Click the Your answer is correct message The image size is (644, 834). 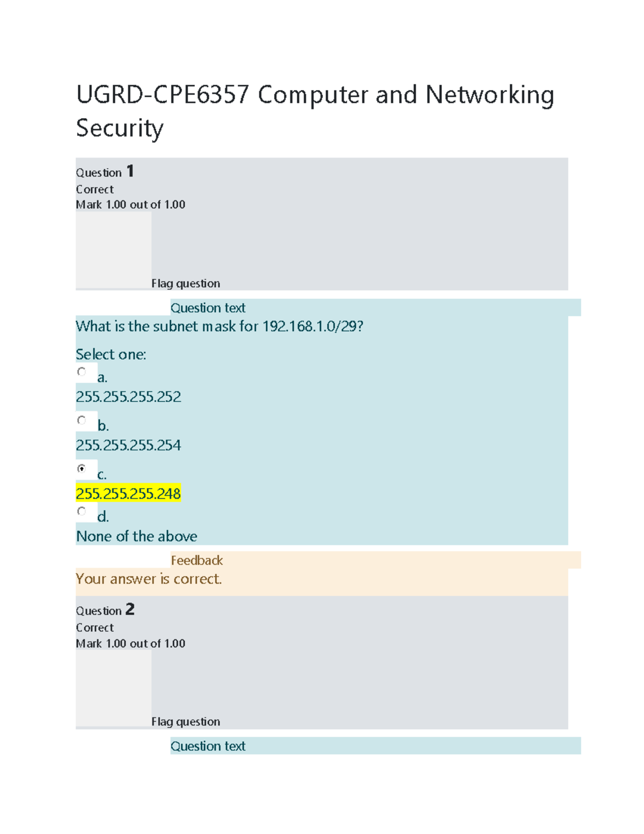(x=149, y=579)
